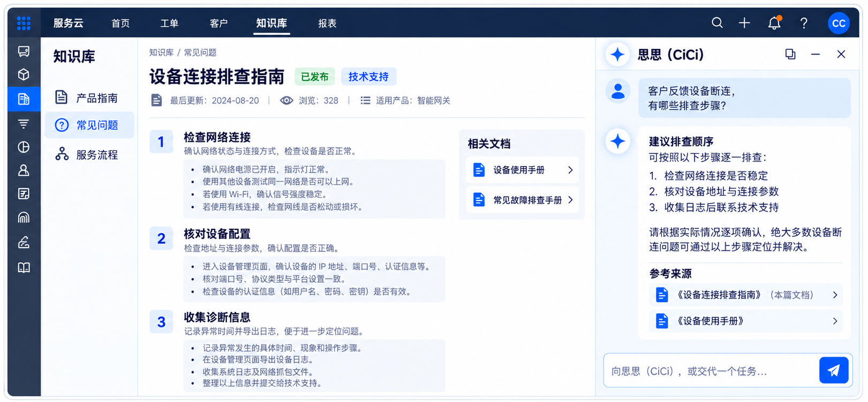
Task: Close the CiCi assistant panel
Action: coord(841,54)
